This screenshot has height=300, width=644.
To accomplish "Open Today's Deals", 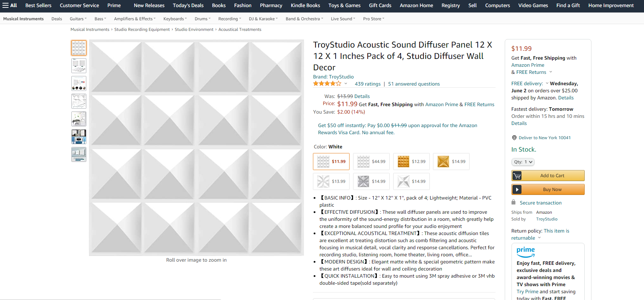I will click(x=188, y=5).
